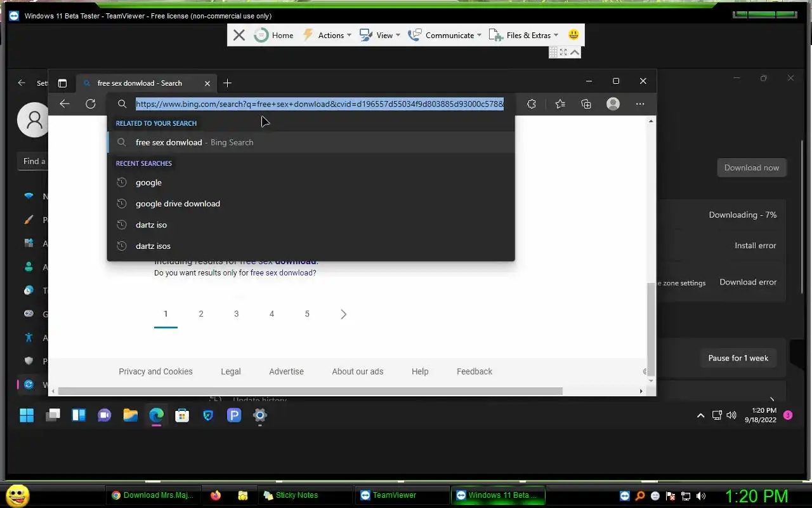Screen dimensions: 812x508
Task: Open File Explorer on remote taskbar
Action: pyautogui.click(x=131, y=415)
